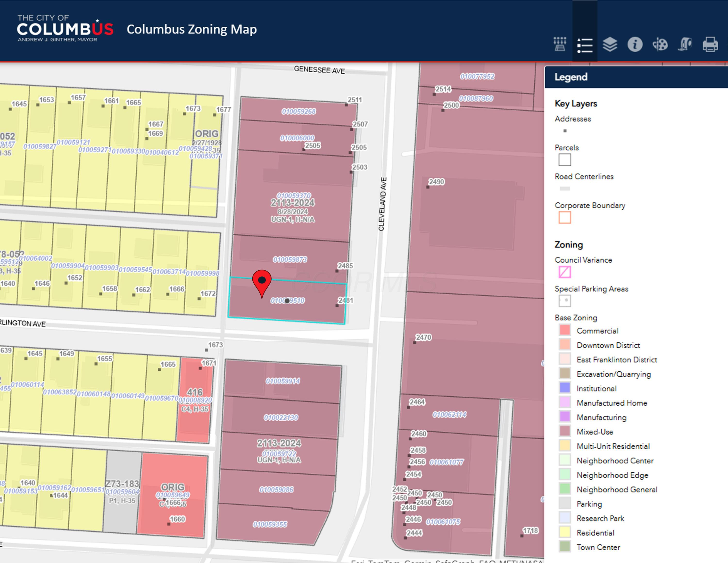The image size is (728, 563).
Task: Click address point 2490 on Cleveland Ave
Action: (428, 187)
